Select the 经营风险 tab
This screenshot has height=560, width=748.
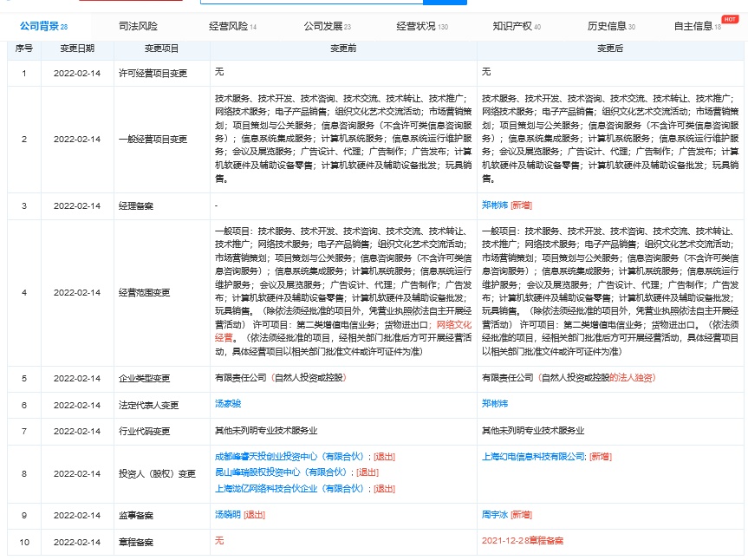coord(231,26)
